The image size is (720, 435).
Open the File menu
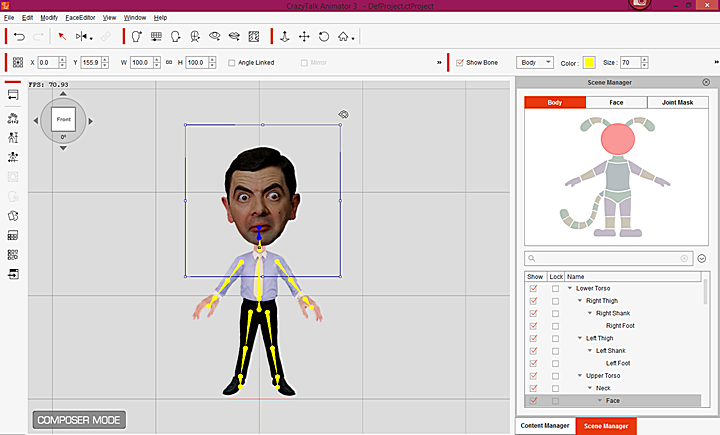click(x=9, y=17)
